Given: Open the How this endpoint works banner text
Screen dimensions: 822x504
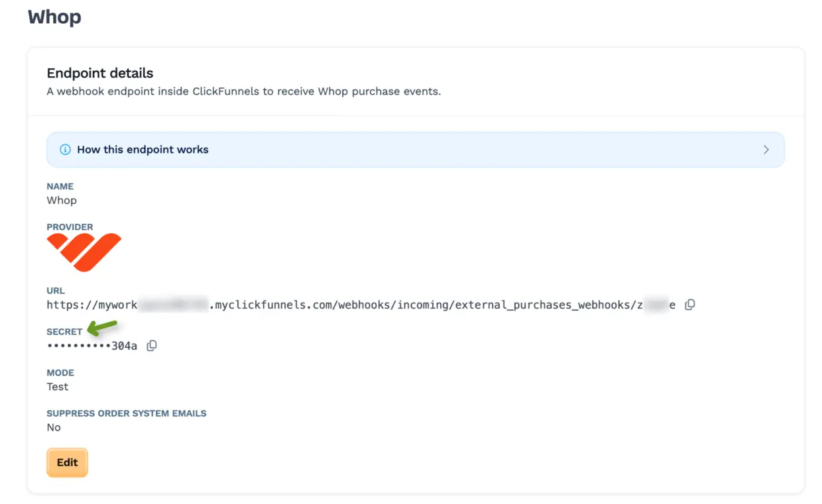Looking at the screenshot, I should tap(143, 150).
